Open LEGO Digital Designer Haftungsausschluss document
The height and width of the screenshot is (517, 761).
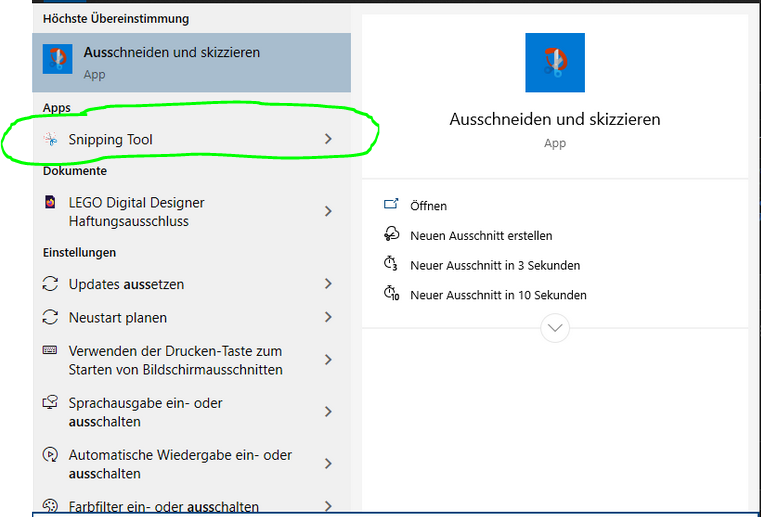(x=191, y=212)
